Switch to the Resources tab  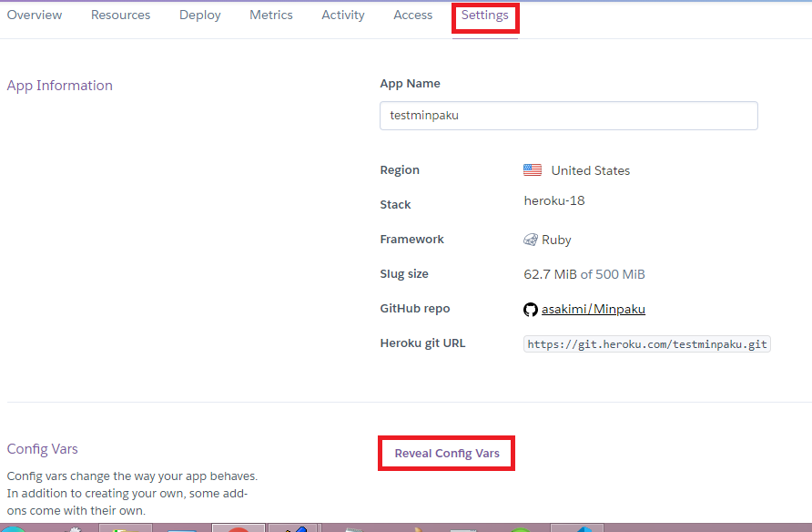point(121,15)
